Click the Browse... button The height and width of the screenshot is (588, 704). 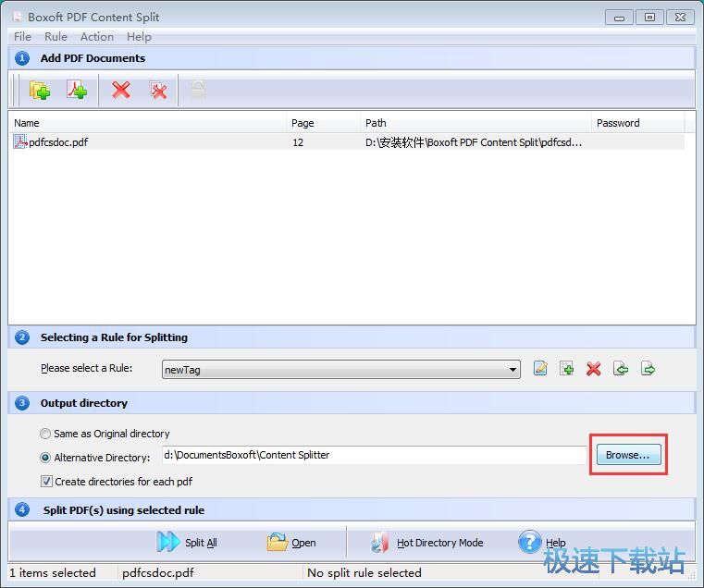click(628, 455)
